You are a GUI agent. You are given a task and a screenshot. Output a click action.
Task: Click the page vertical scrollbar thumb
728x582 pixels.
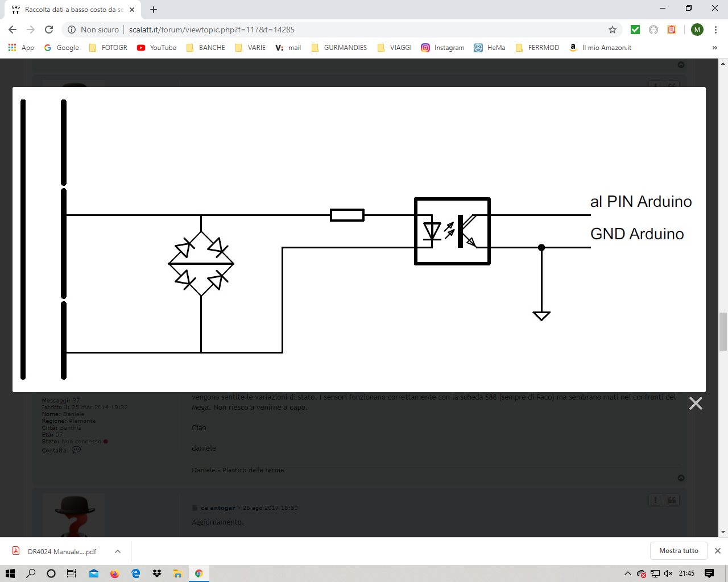[x=723, y=331]
